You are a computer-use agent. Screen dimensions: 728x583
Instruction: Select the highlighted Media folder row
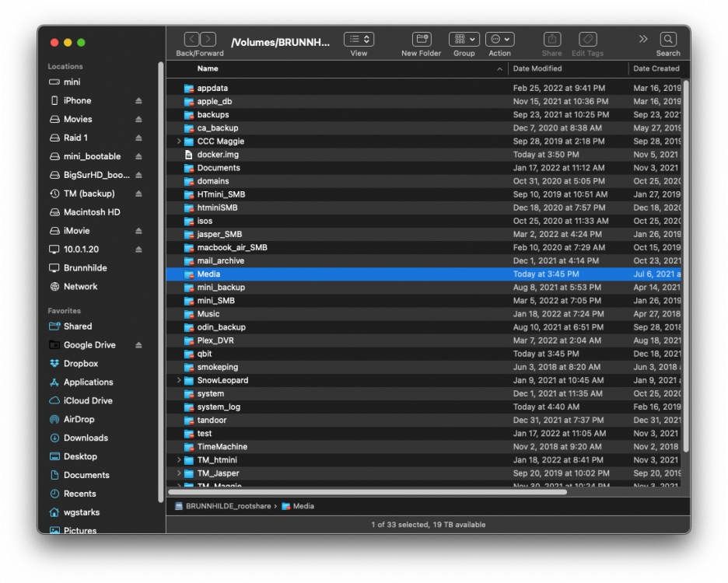tap(423, 274)
